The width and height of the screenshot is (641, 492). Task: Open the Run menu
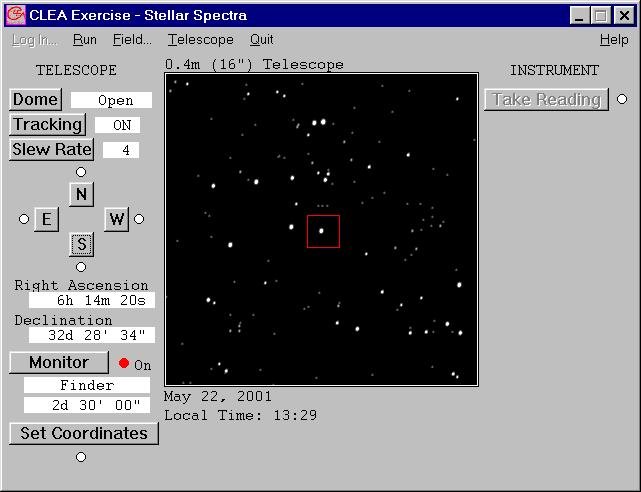[x=85, y=40]
